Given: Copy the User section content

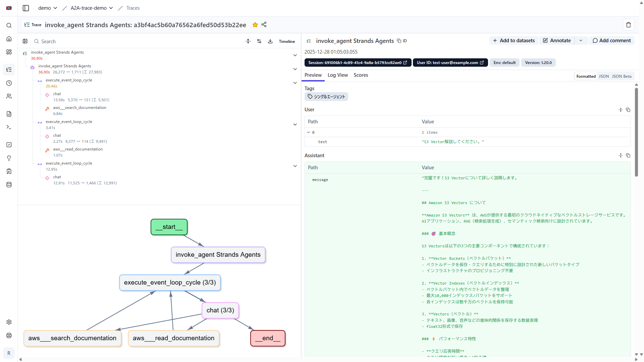Looking at the screenshot, I should [628, 110].
